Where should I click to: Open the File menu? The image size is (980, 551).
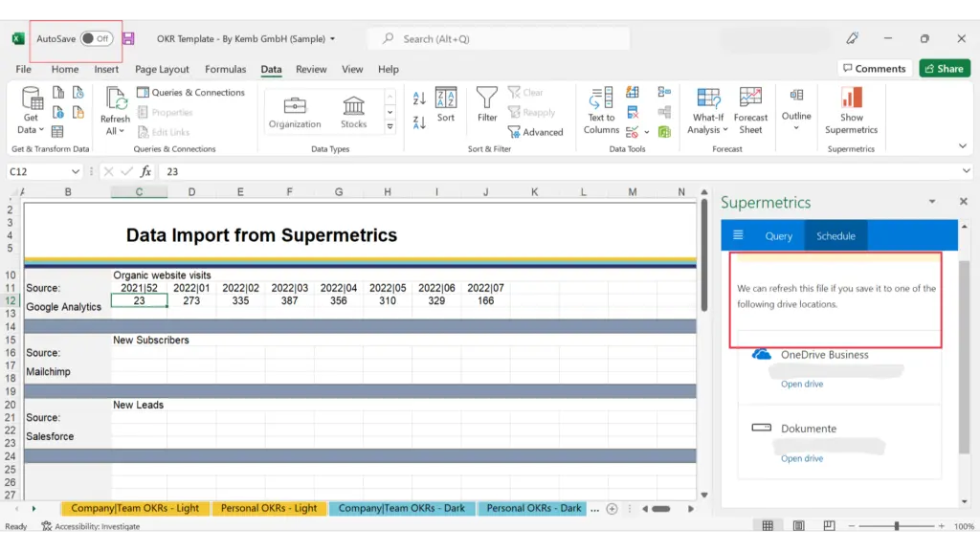23,69
